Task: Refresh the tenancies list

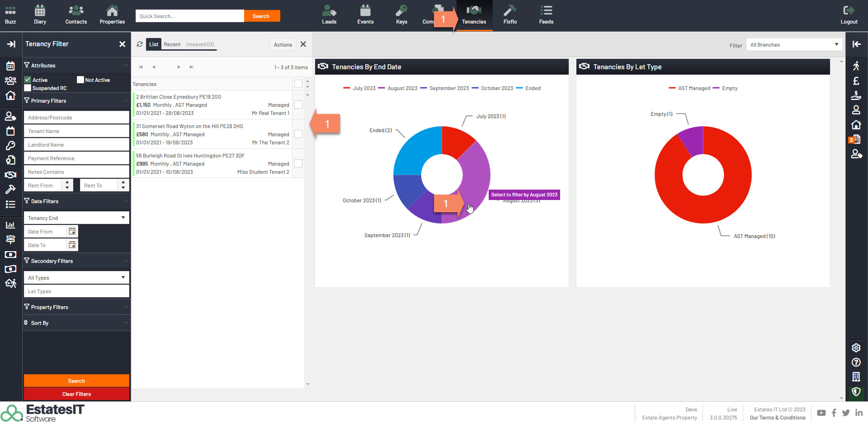Action: coord(140,44)
